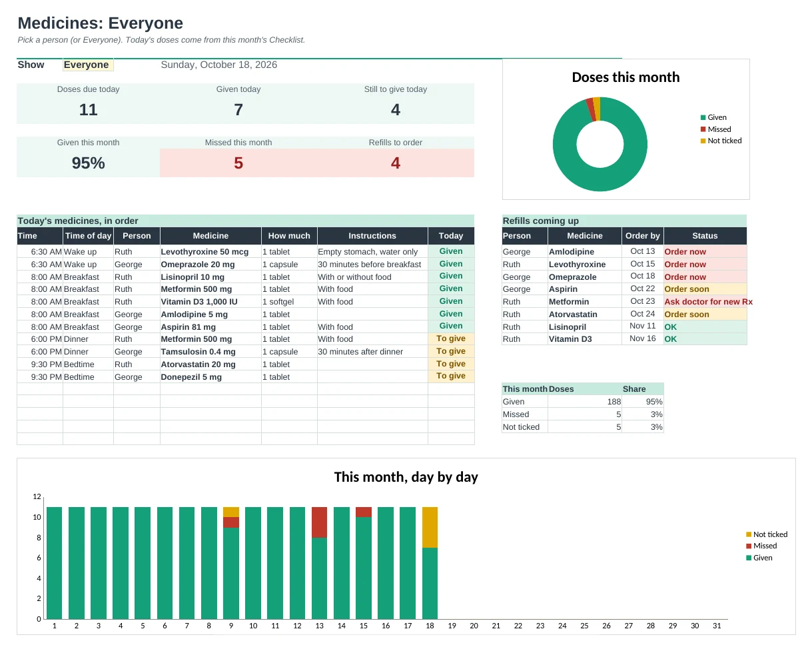
Task: Select the 'Still to give today' value 4
Action: (x=396, y=110)
